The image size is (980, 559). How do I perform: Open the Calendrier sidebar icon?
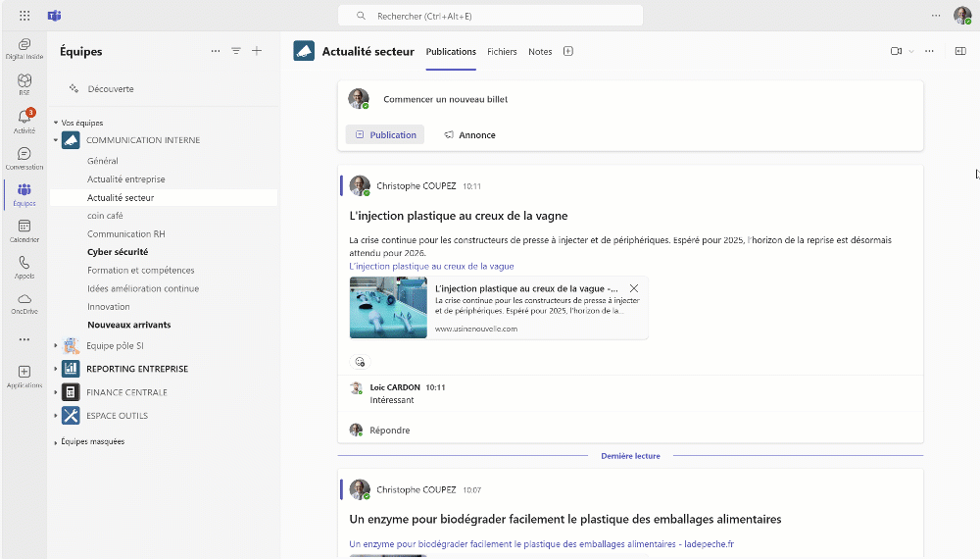point(24,230)
